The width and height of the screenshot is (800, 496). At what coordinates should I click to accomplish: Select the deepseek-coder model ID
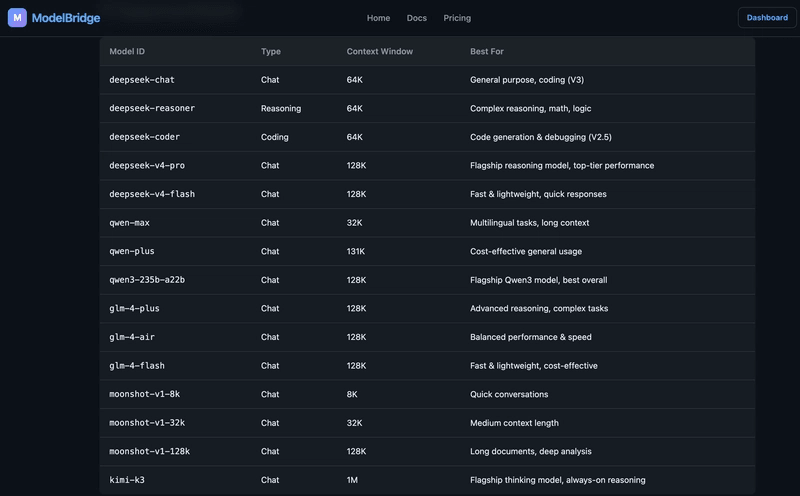[144, 137]
